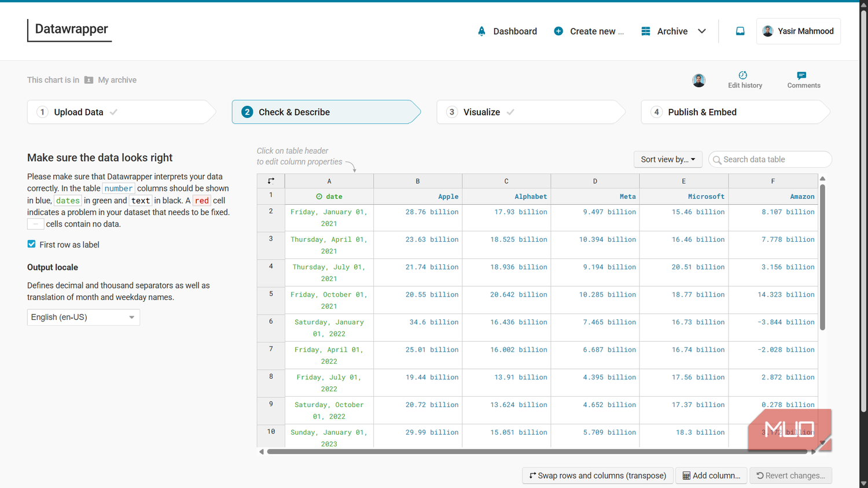Click the My archive folder icon
Viewport: 868px width, 488px height.
tap(89, 80)
